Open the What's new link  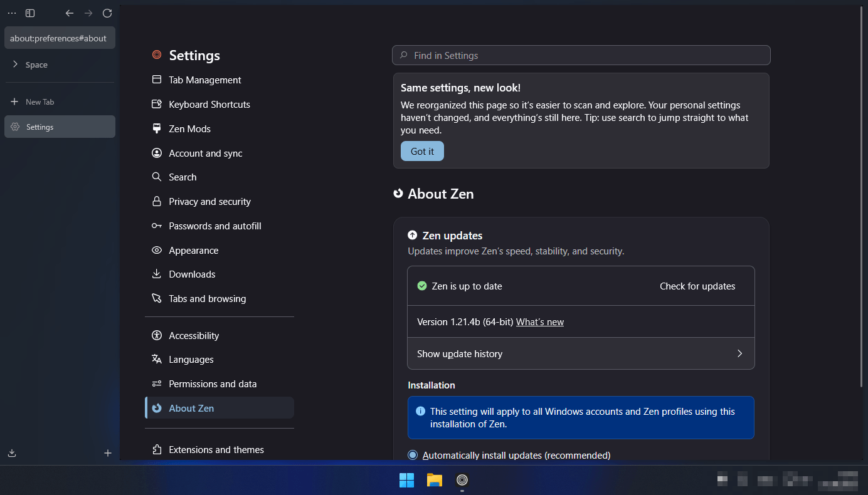point(540,321)
